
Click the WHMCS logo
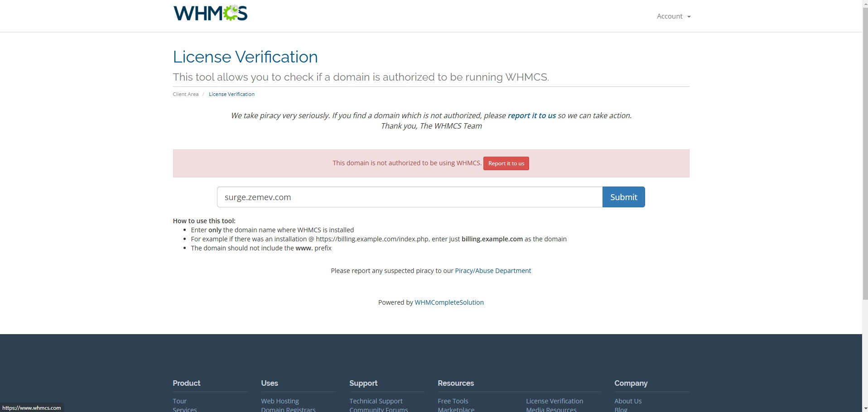click(x=211, y=13)
